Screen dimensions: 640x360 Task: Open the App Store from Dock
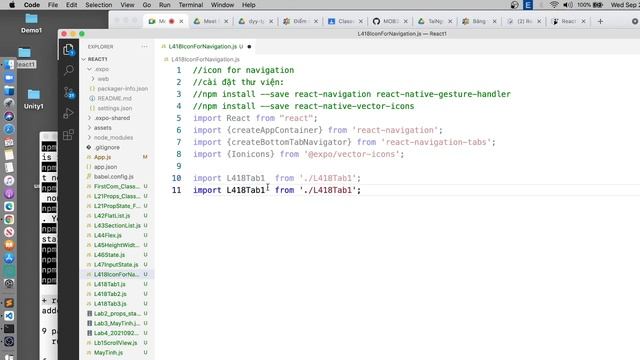9,258
